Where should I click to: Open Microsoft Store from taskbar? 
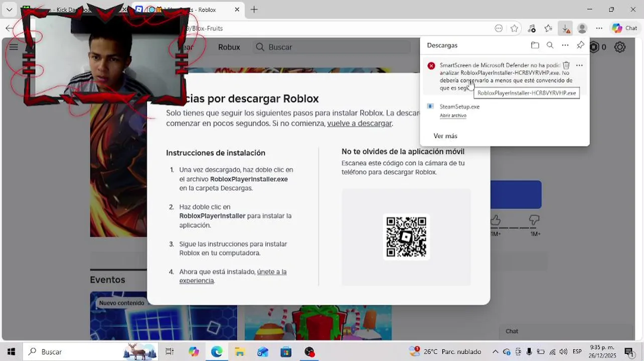click(286, 352)
